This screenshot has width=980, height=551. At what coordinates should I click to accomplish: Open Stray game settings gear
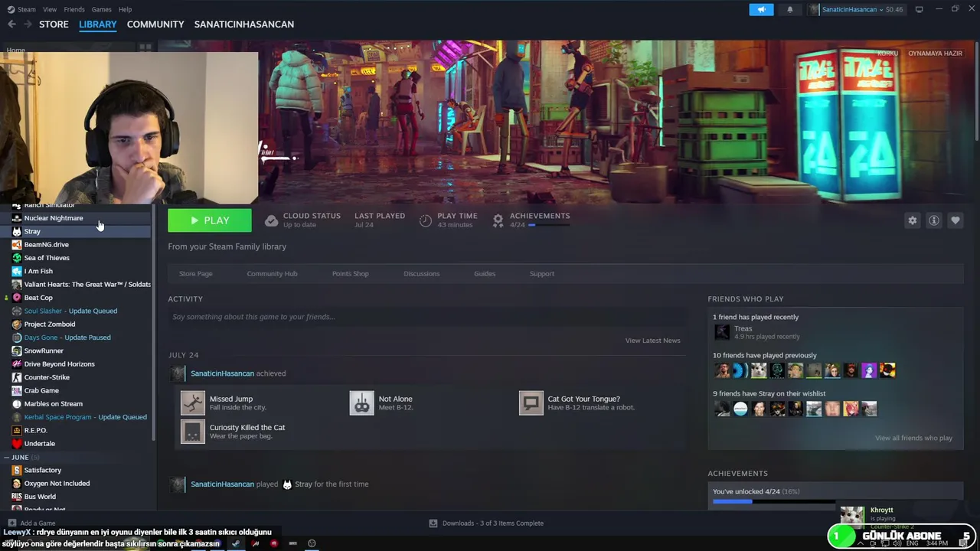[x=912, y=220]
